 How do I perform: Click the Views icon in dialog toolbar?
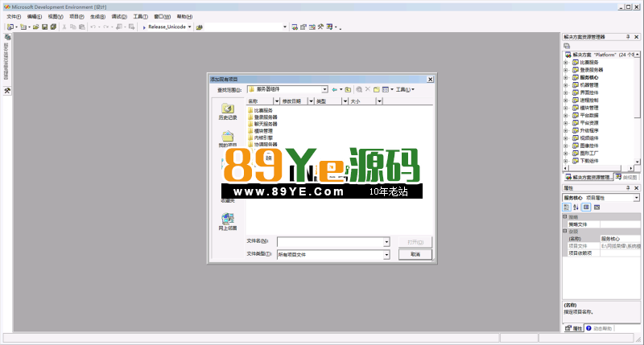pyautogui.click(x=386, y=89)
